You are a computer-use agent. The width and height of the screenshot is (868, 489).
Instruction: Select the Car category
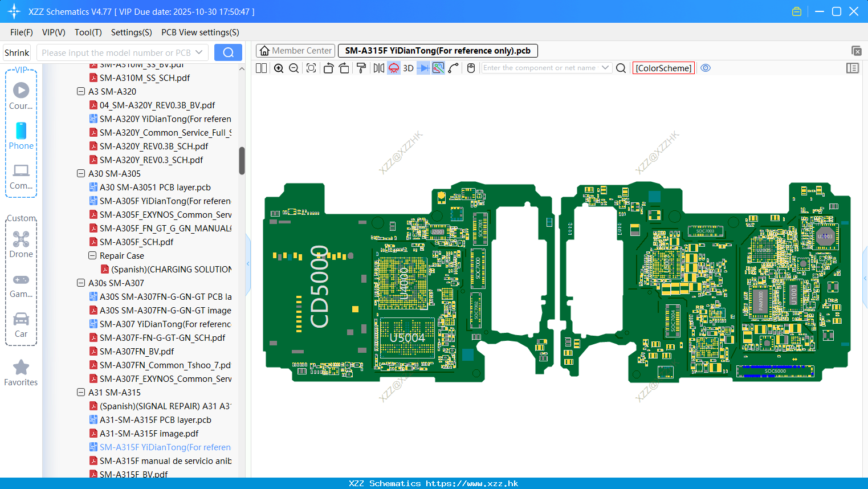point(21,325)
